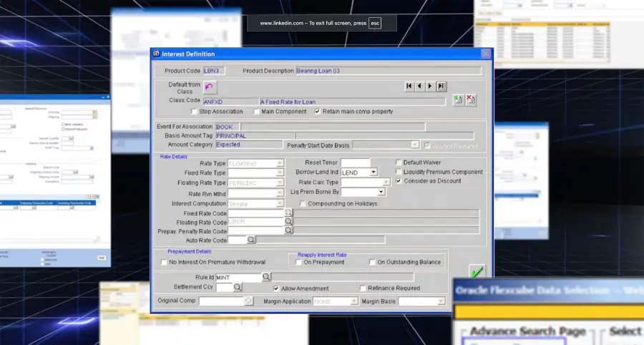
Task: Check Refinance Required checkbox
Action: (363, 288)
